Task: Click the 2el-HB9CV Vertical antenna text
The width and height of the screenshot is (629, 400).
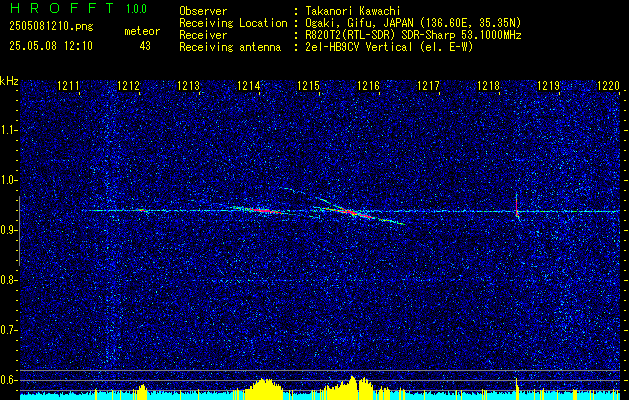Action: tap(389, 47)
